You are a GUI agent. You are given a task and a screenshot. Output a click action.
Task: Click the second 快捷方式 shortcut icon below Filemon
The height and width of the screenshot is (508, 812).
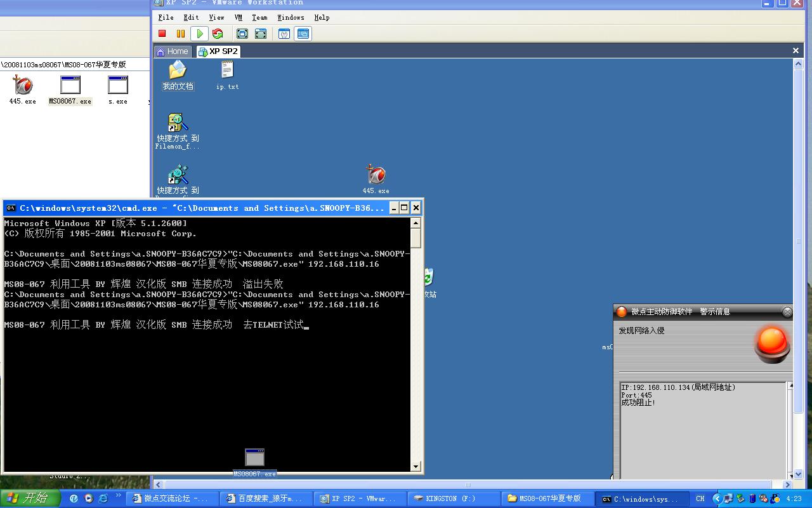tap(178, 180)
